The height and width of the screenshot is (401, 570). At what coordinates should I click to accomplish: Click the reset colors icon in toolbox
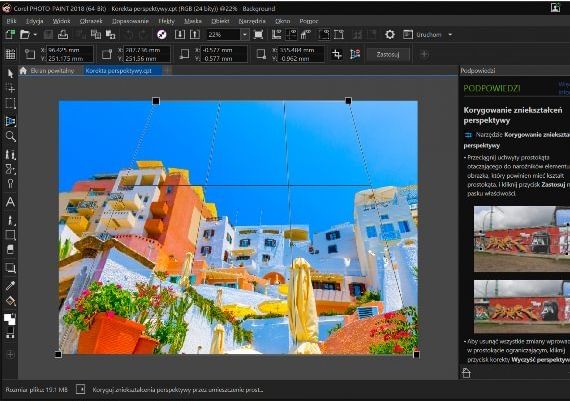click(10, 333)
